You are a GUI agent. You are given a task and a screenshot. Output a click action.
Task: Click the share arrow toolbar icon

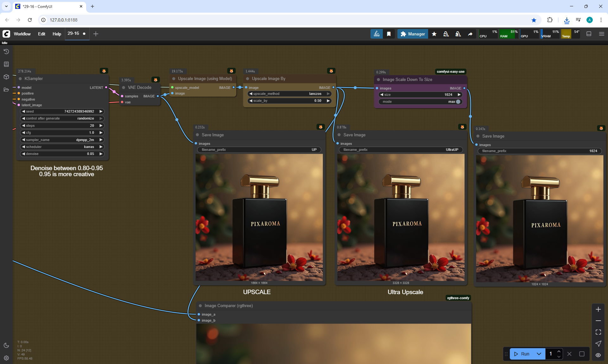pyautogui.click(x=470, y=34)
